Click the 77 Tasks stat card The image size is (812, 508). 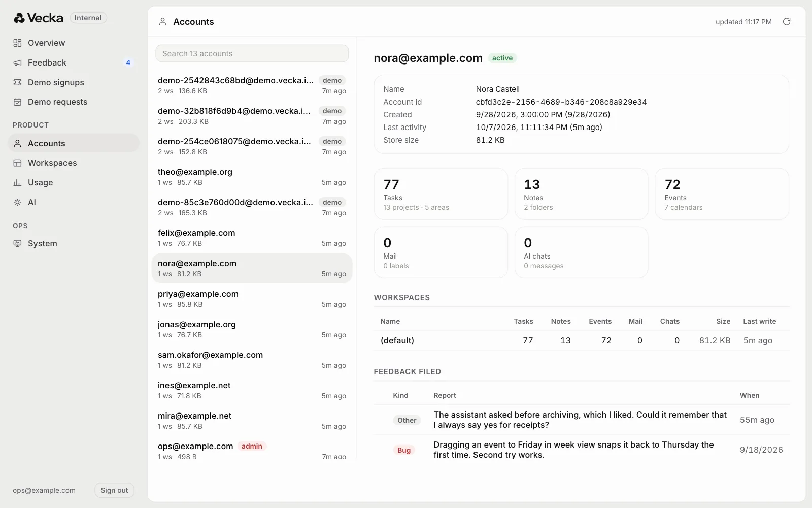[x=441, y=194]
